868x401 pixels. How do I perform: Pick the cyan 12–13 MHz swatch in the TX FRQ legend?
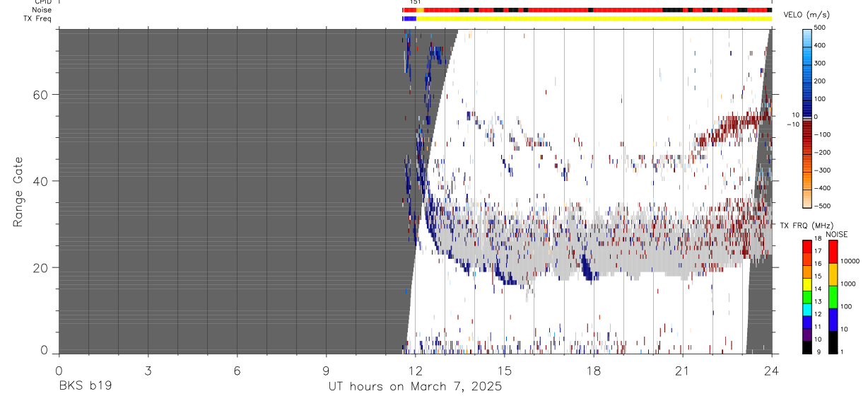[x=807, y=309]
